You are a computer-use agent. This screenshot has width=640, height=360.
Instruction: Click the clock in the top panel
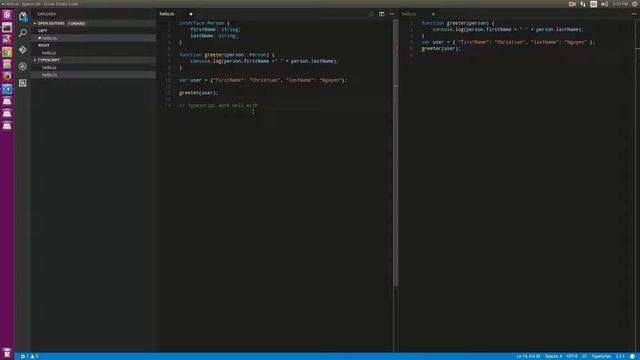coord(620,4)
